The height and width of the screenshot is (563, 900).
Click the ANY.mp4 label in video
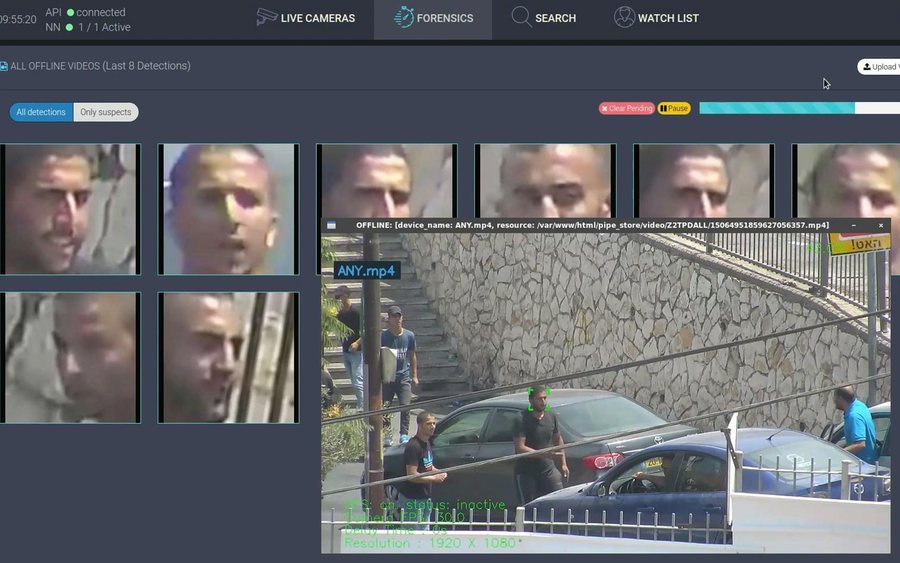coord(367,270)
